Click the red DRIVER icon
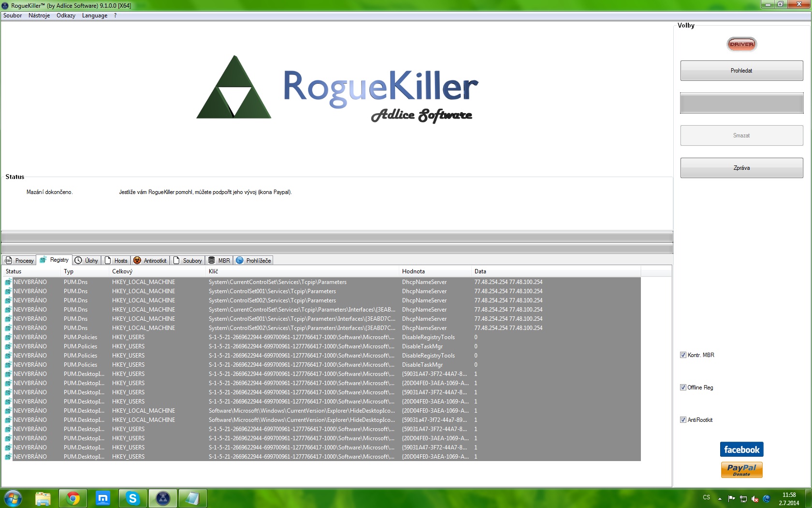 pyautogui.click(x=741, y=44)
